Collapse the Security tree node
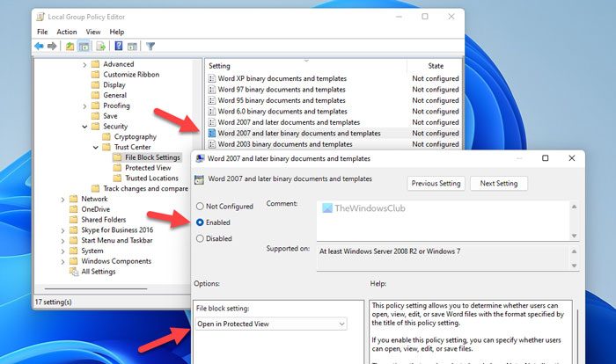This screenshot has width=616, height=364. (84, 127)
